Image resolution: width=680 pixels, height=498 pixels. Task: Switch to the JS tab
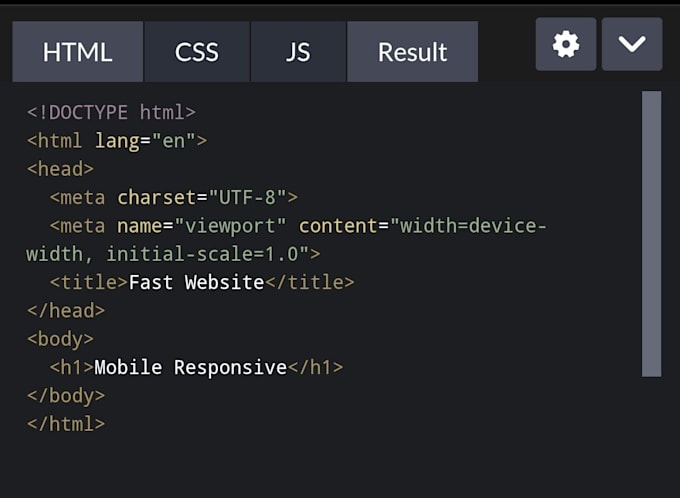point(298,52)
